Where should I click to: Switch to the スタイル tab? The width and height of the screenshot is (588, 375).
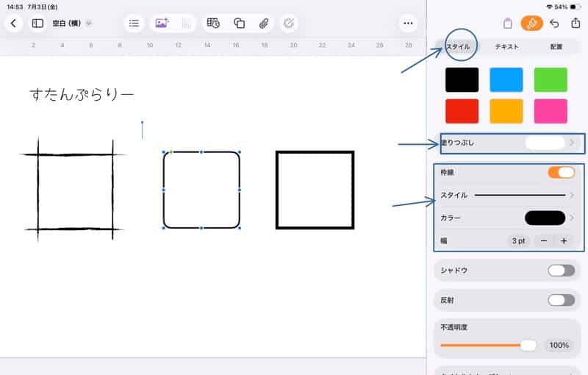click(x=458, y=47)
